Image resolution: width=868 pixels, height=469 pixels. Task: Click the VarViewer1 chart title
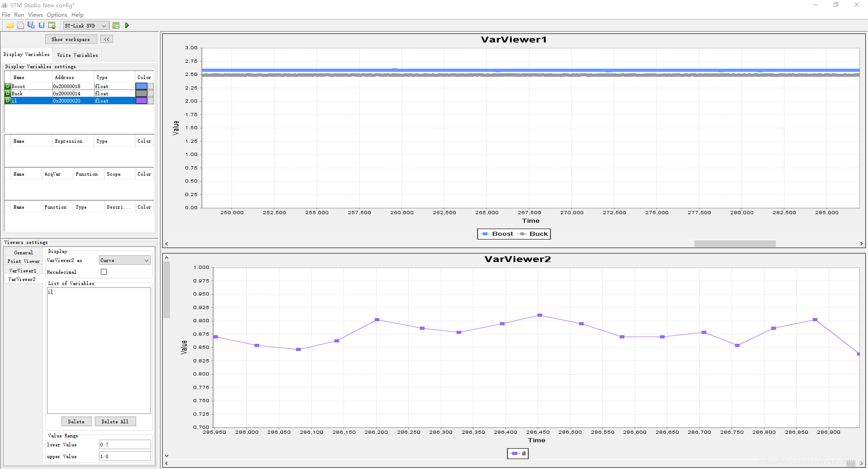pos(514,40)
